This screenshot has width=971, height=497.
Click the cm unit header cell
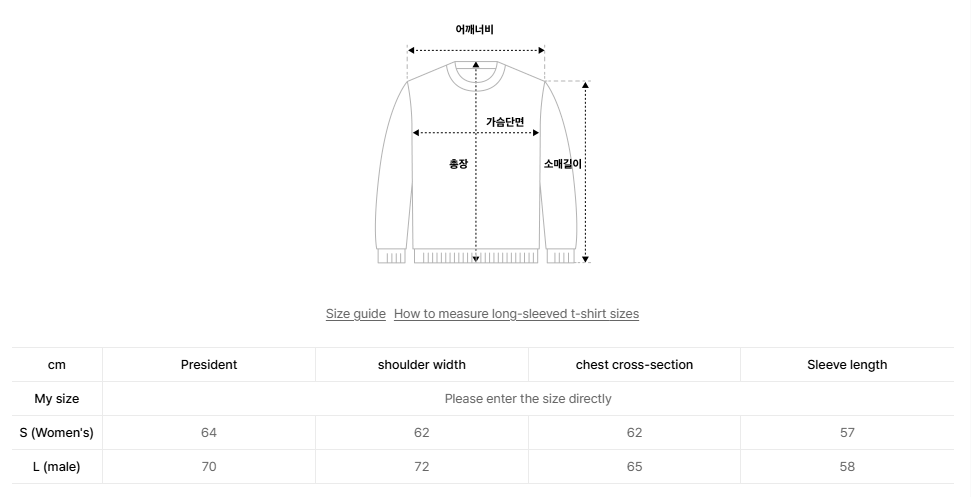pos(57,365)
